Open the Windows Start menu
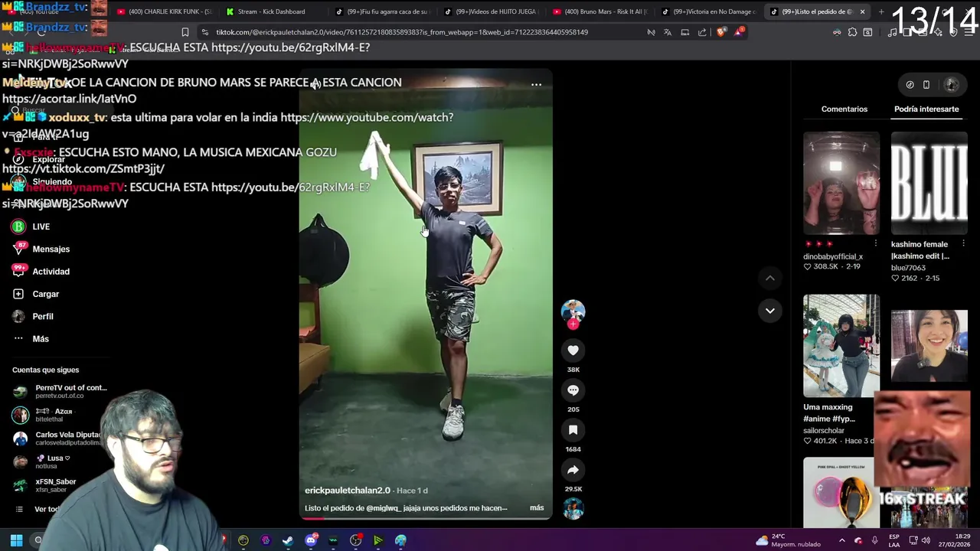 [x=16, y=540]
